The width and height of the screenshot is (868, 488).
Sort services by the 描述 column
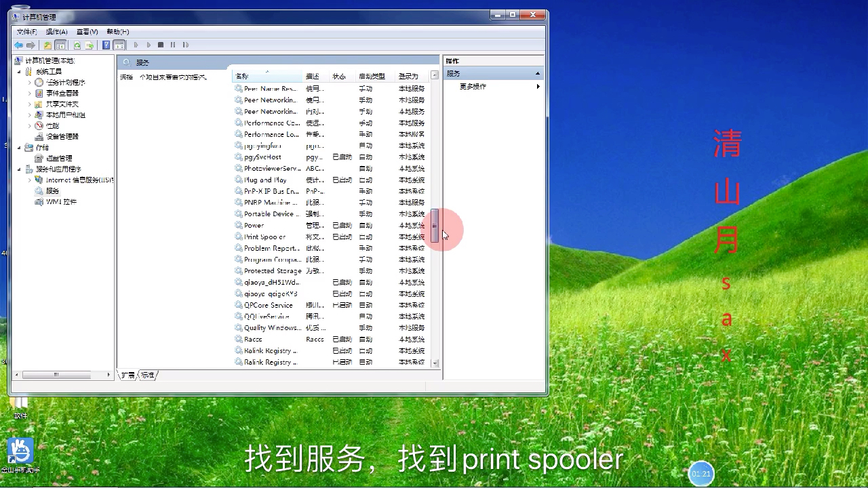click(315, 76)
